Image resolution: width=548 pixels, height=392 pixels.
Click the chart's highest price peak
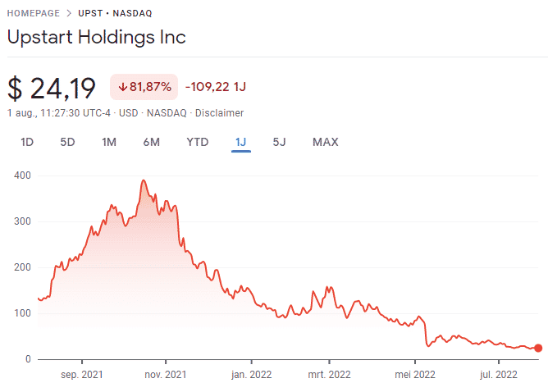tap(144, 180)
